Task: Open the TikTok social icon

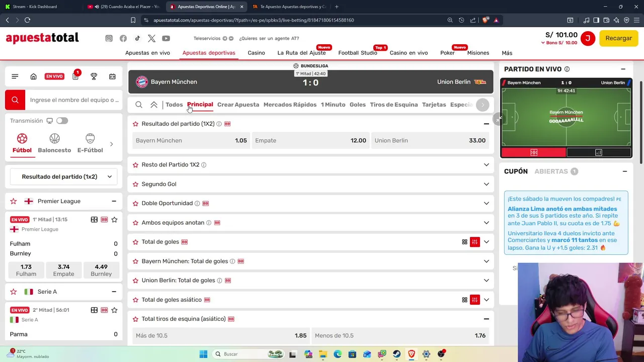Action: pyautogui.click(x=137, y=38)
